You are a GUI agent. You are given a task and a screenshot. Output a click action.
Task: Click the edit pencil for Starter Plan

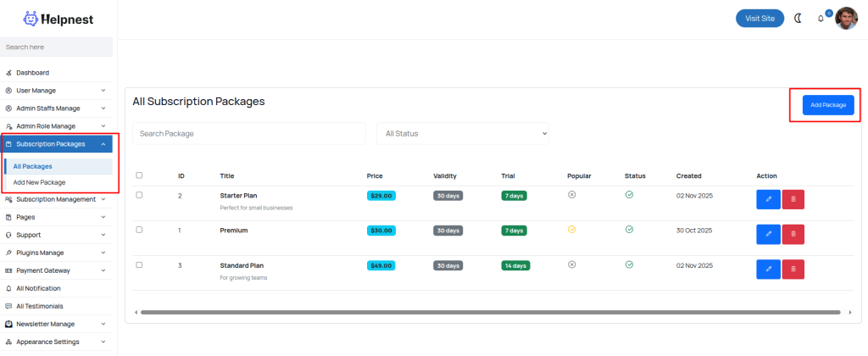768,199
